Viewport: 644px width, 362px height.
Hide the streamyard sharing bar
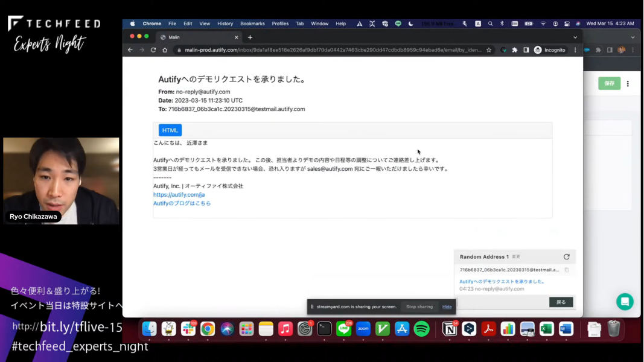[x=447, y=306]
